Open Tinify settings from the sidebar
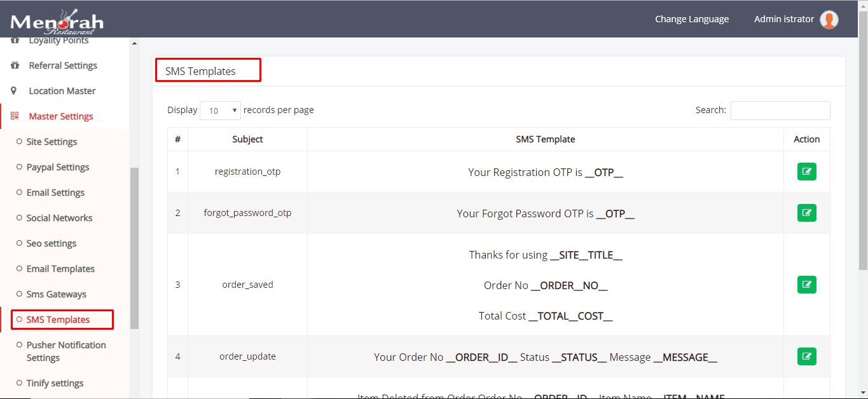This screenshot has height=399, width=868. 56,382
